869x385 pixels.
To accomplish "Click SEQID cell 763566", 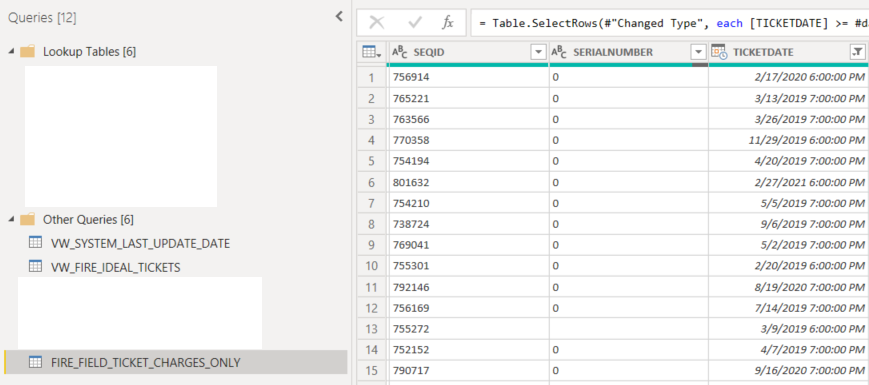I will [x=469, y=120].
